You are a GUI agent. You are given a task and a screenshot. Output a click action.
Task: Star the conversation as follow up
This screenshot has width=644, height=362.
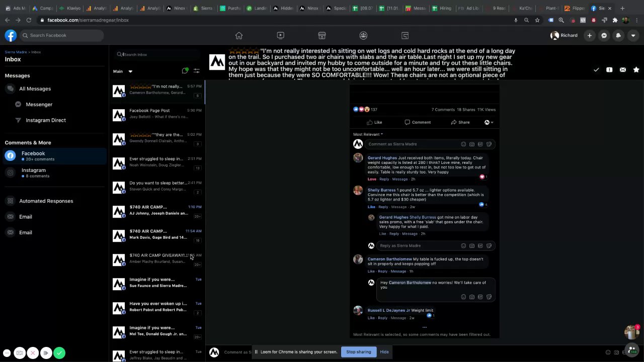[636, 70]
